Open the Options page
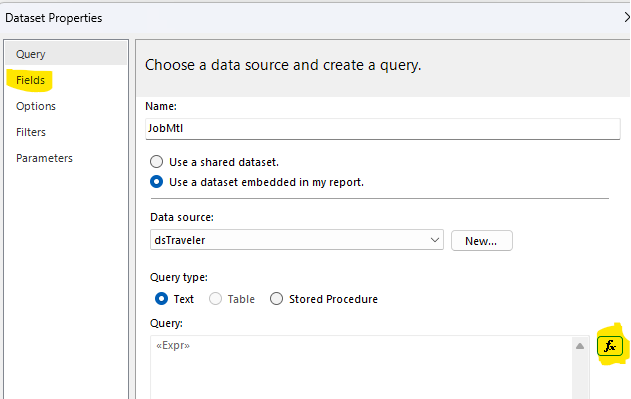The height and width of the screenshot is (399, 631). click(36, 106)
